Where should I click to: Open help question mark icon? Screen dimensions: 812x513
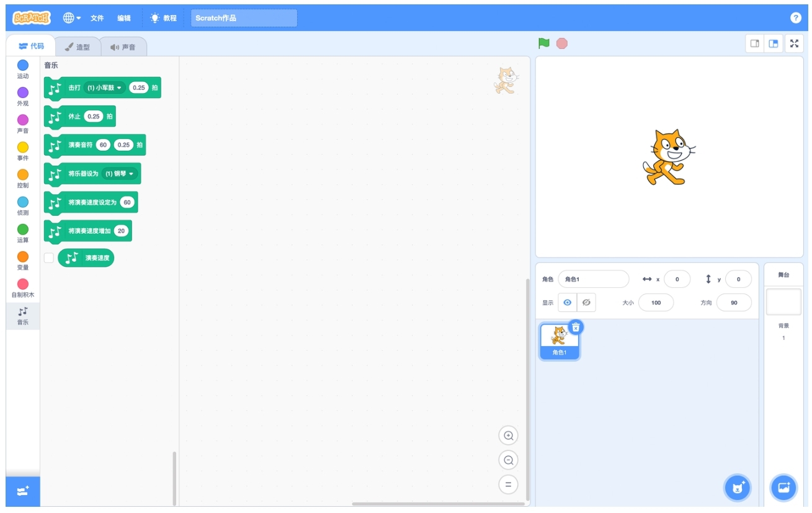tap(796, 18)
